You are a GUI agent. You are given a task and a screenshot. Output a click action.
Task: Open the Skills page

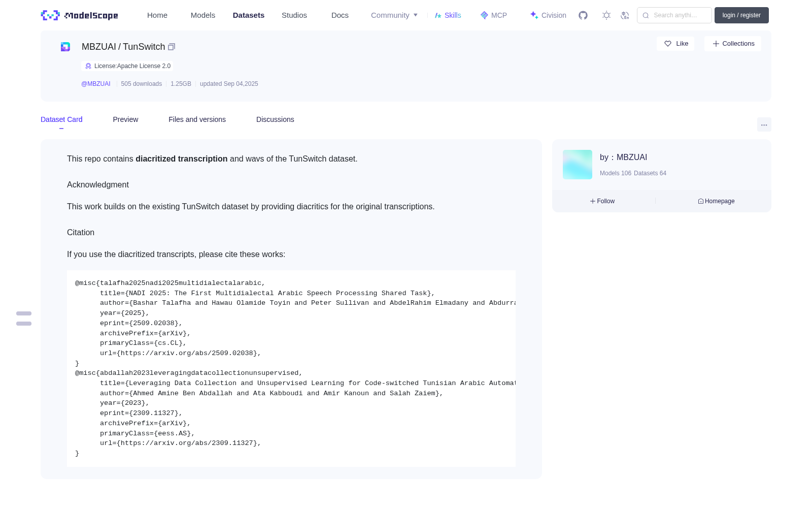tap(448, 15)
